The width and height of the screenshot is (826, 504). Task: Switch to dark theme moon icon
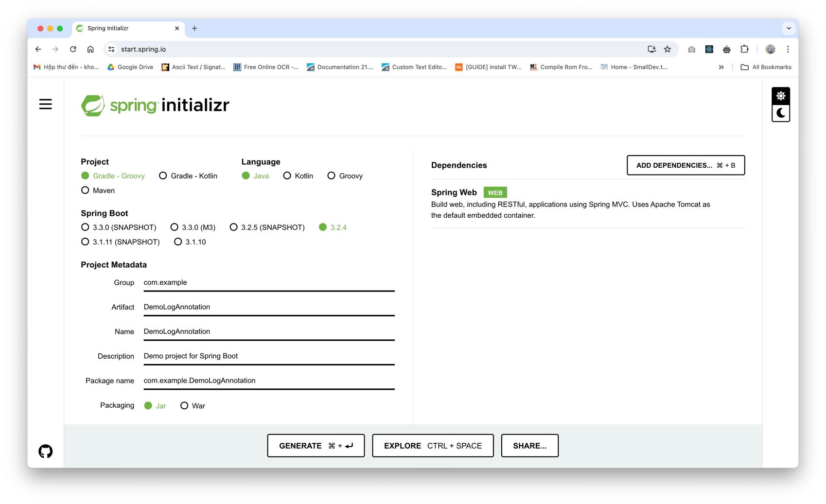click(x=780, y=113)
